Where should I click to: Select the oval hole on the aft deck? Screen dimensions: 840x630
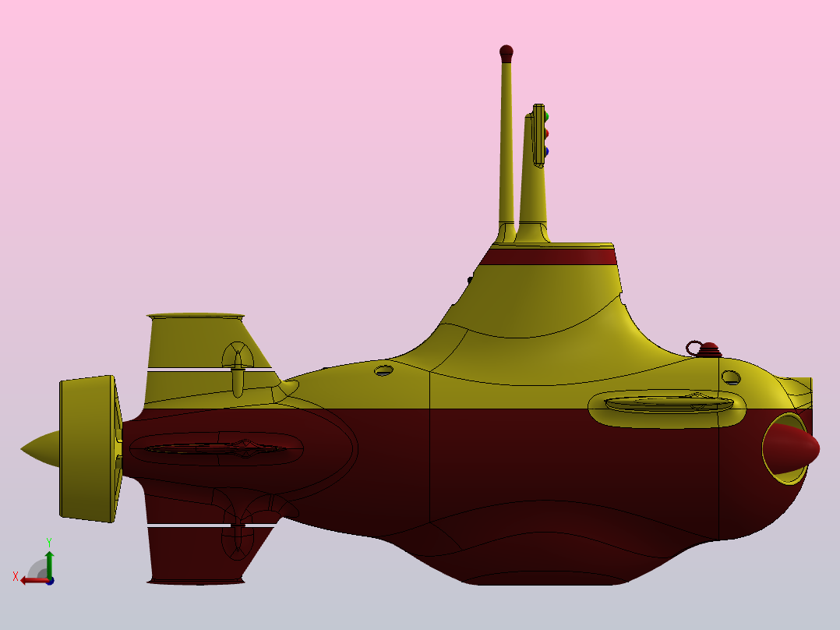coord(383,370)
